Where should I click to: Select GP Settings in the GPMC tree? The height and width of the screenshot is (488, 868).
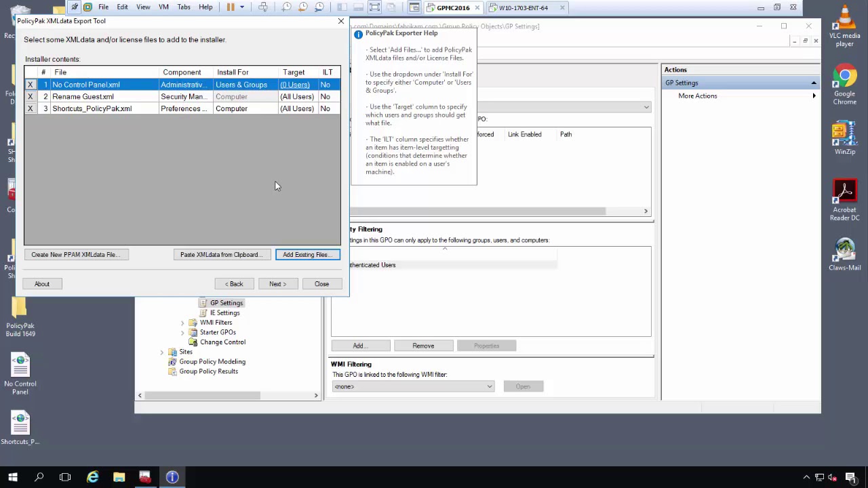pos(226,303)
